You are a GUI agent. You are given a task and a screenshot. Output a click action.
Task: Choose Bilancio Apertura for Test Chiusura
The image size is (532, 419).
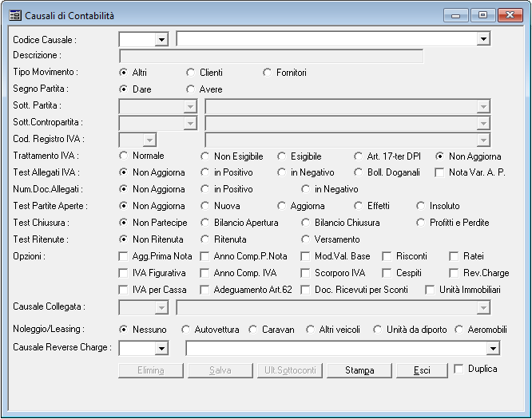pyautogui.click(x=205, y=223)
